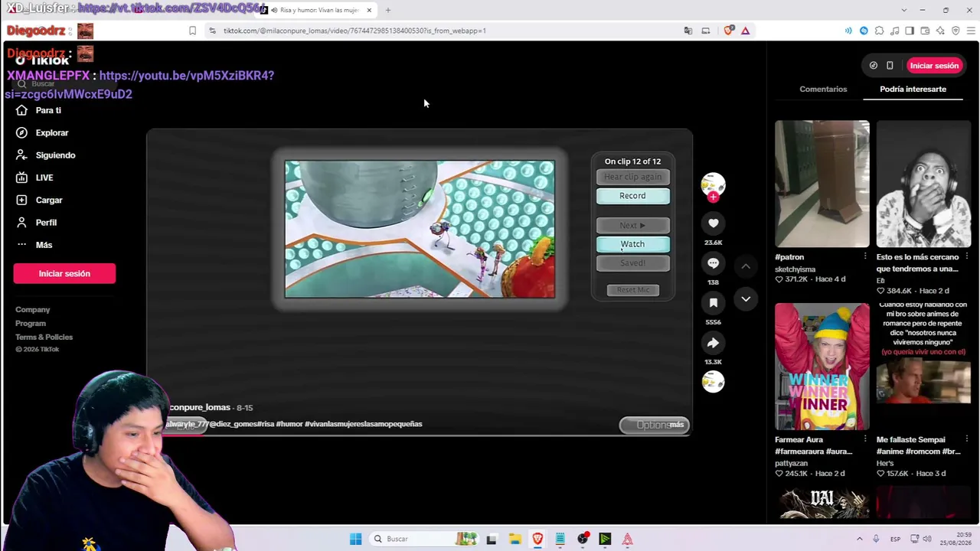
Task: Show hidden system tray icons
Action: 859,539
